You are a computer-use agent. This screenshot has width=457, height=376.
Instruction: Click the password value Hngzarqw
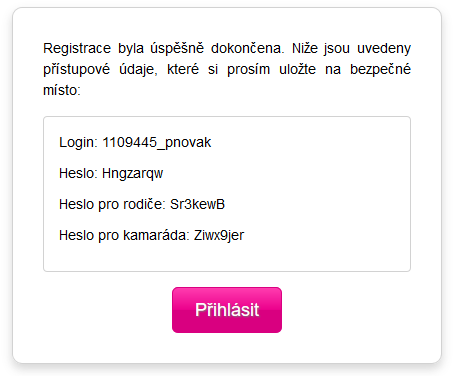coord(132,174)
